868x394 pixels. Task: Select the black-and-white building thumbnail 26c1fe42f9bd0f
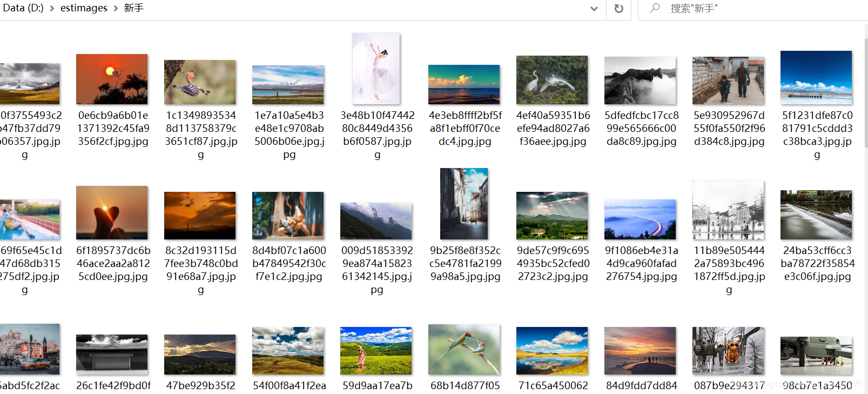pos(112,355)
